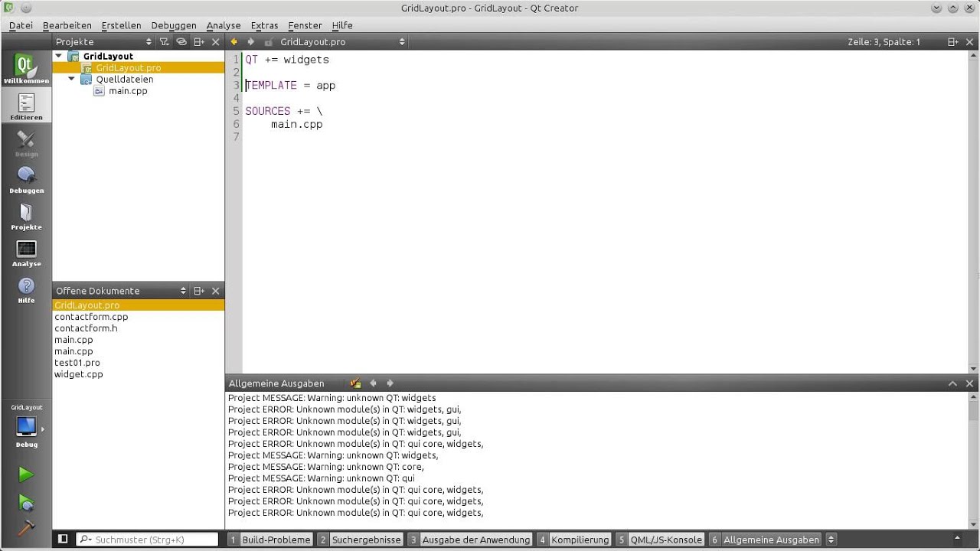Click the file lock icon in editor toolbar
Image resolution: width=980 pixels, height=551 pixels.
269,42
